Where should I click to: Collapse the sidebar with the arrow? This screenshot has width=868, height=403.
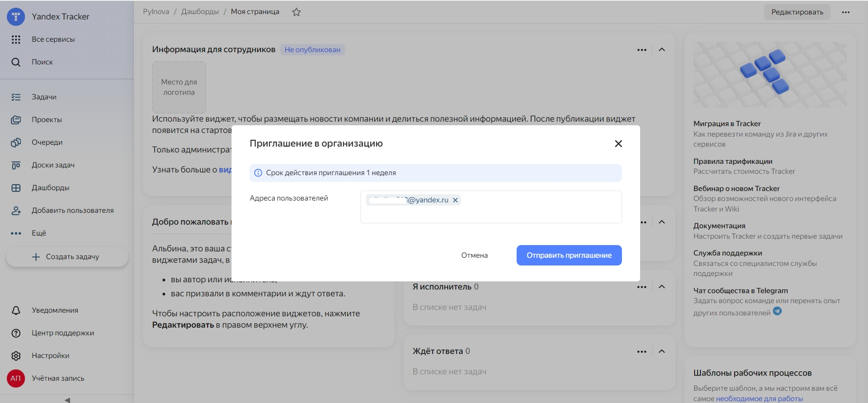67,400
